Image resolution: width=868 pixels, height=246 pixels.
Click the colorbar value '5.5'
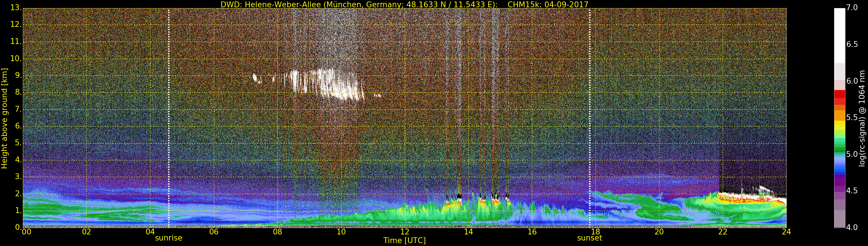[852, 117]
